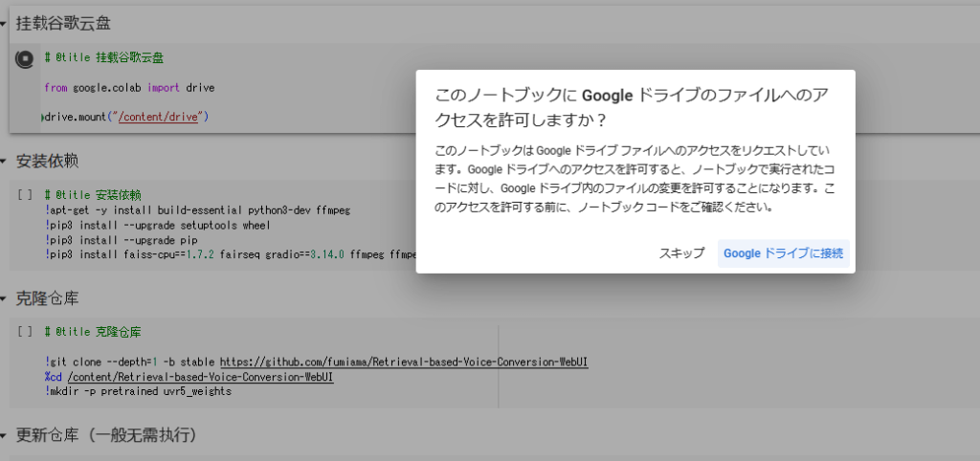
Task: Open the GitHub repository URL link
Action: pos(404,362)
